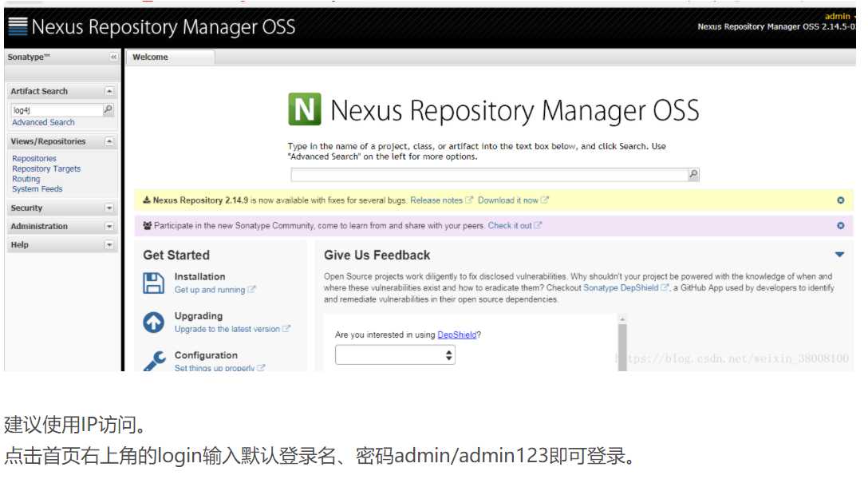Click the Upgrading up-arrow icon
868x483 pixels.
click(x=153, y=323)
